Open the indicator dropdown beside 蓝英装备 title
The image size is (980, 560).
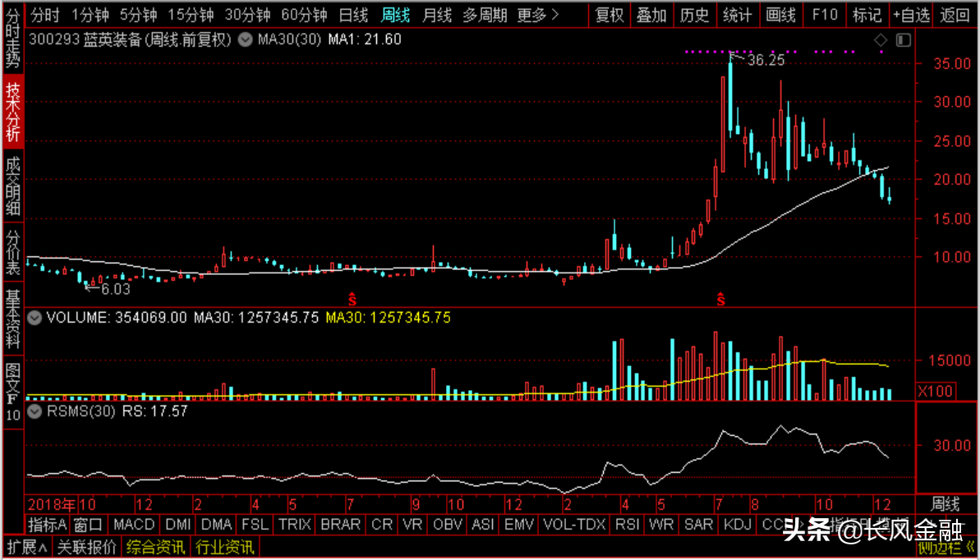click(x=244, y=40)
